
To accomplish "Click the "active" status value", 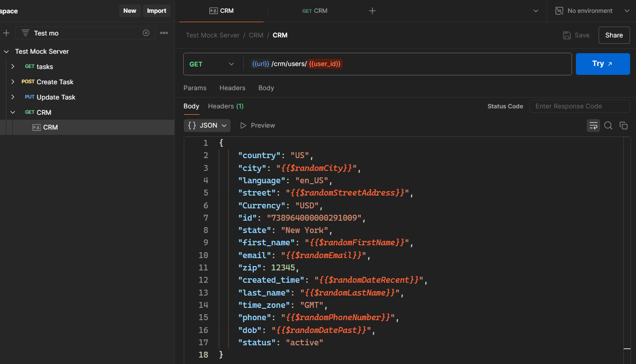I will pos(304,342).
